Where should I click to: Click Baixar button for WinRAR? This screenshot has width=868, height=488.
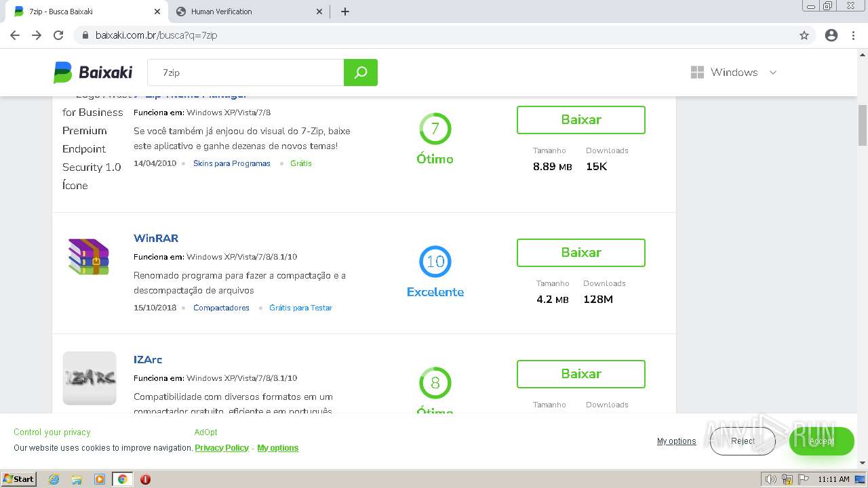(581, 253)
